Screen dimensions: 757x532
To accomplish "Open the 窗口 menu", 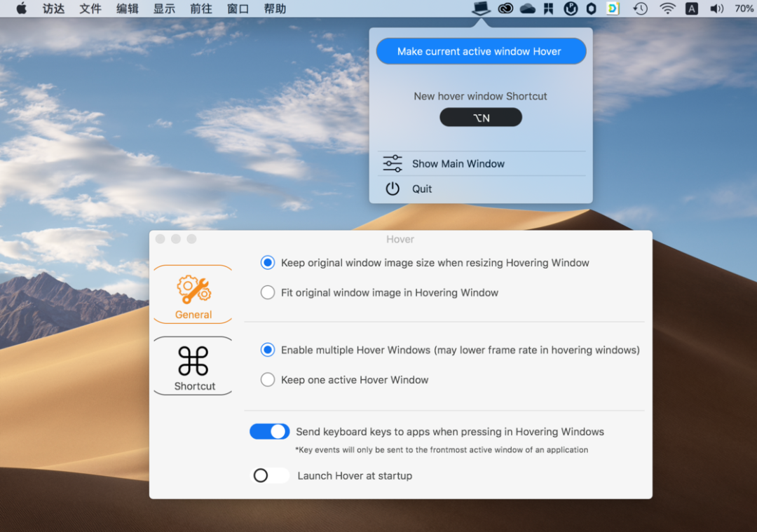I will [x=238, y=8].
